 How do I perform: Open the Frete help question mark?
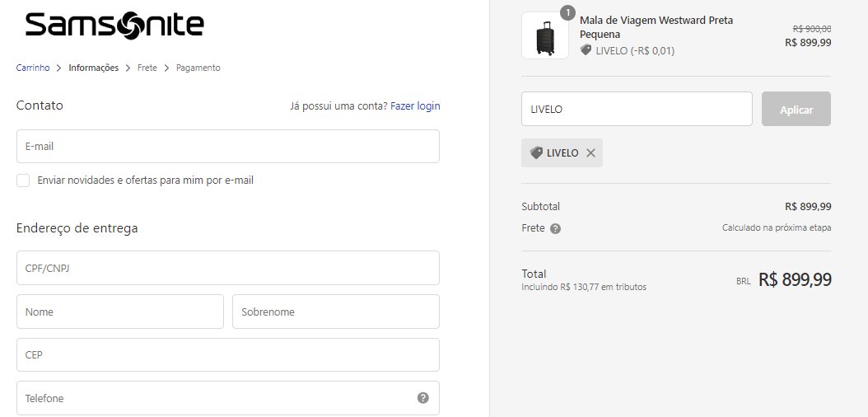pyautogui.click(x=555, y=229)
